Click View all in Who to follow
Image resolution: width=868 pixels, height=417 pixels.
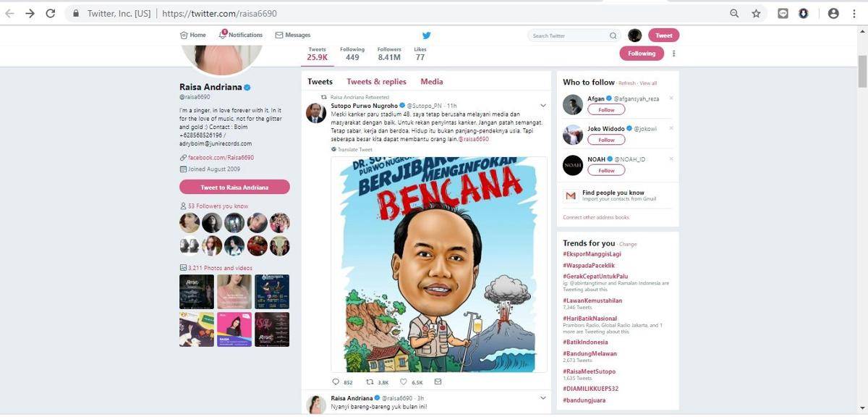(648, 83)
